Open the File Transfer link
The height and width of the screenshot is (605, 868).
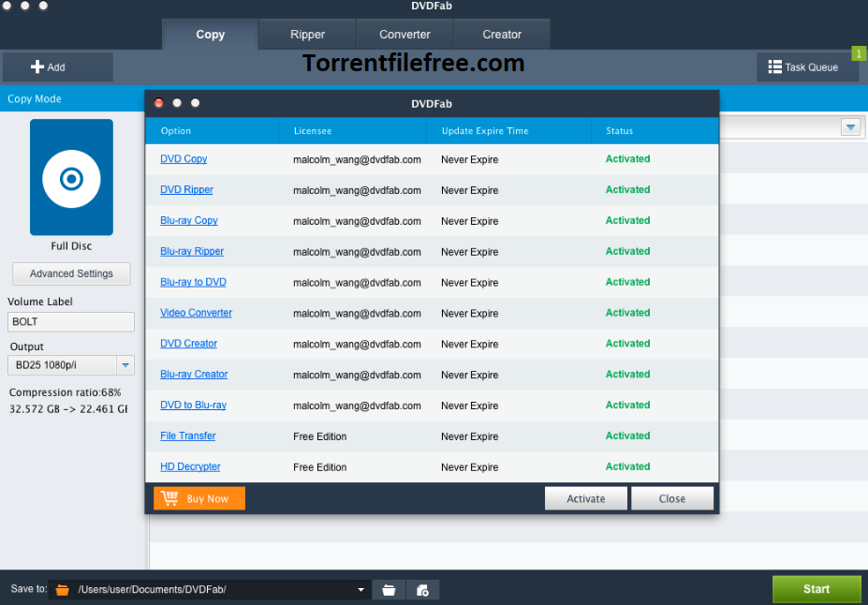(188, 436)
